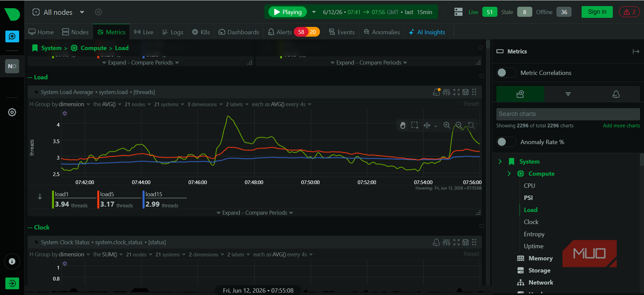
Task: Select PSI in the metrics tree
Action: [528, 198]
